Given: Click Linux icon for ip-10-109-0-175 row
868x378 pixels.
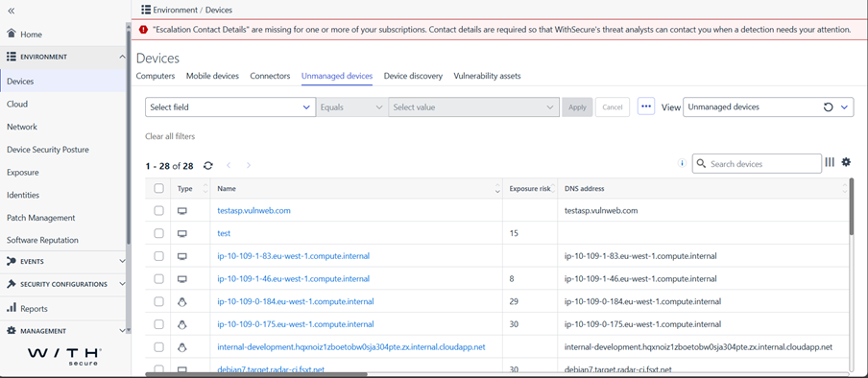Looking at the screenshot, I should coord(182,324).
